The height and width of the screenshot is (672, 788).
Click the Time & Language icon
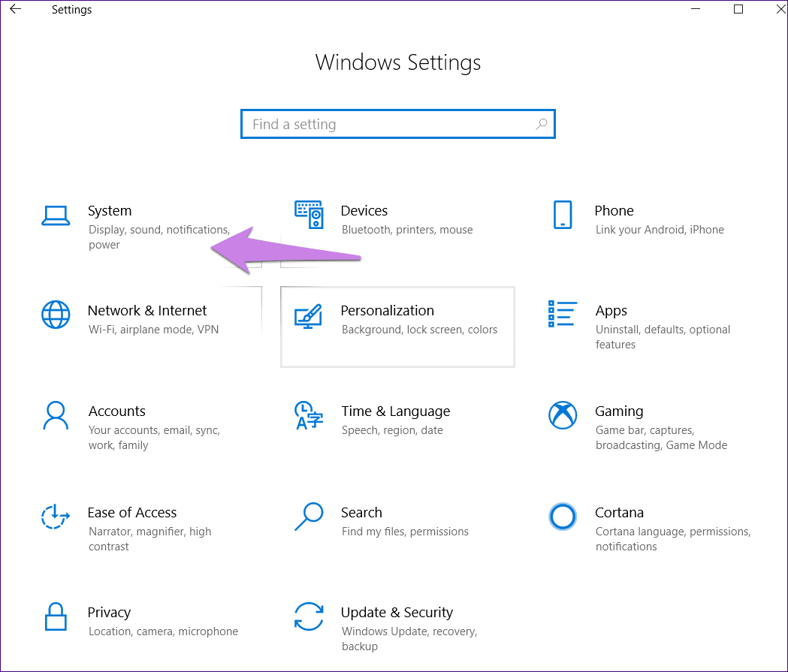tap(309, 415)
